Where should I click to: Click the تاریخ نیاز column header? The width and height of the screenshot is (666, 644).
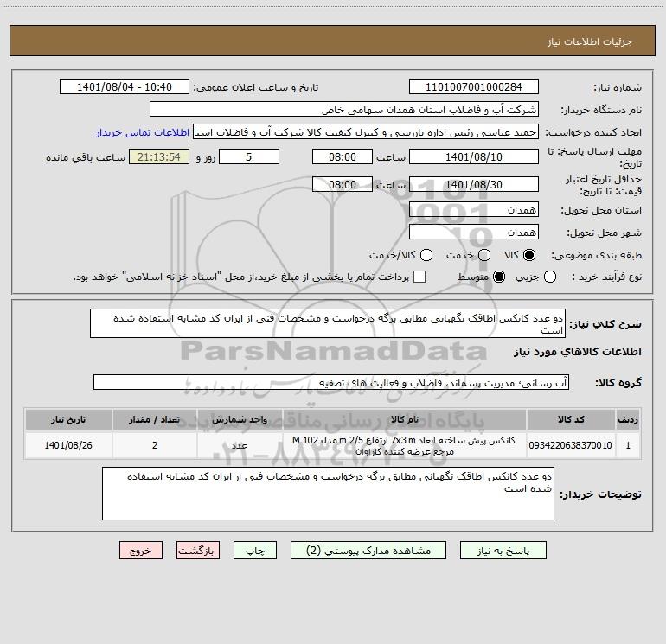point(68,420)
